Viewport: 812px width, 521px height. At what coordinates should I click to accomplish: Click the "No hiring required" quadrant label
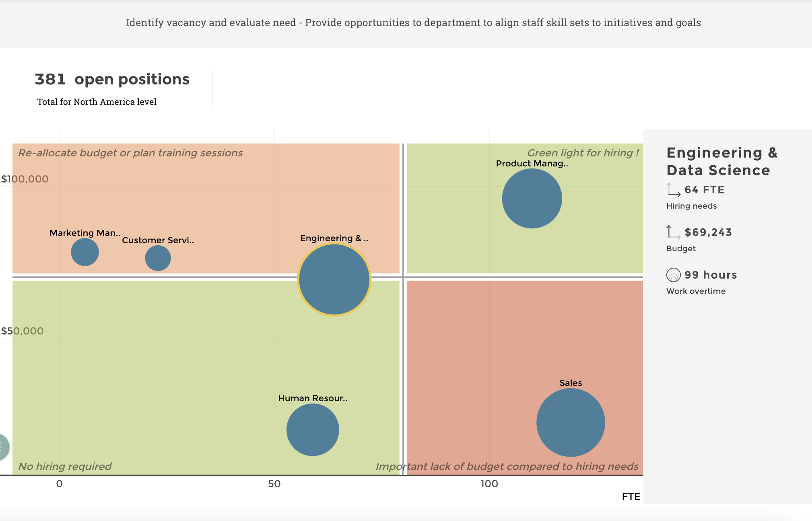pyautogui.click(x=65, y=466)
